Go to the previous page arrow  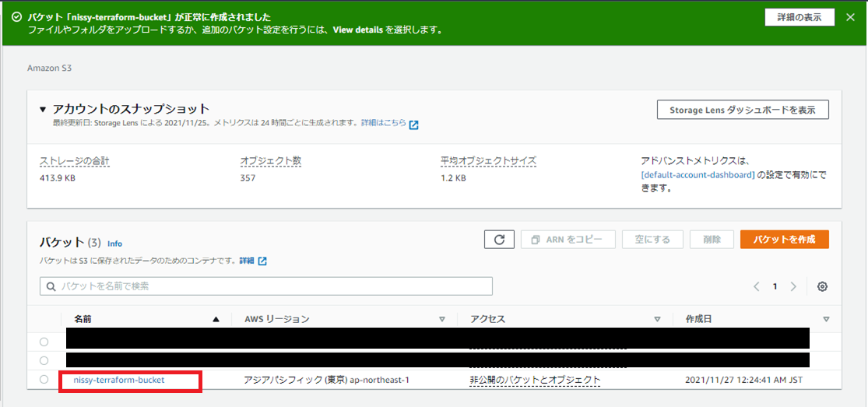pos(756,286)
